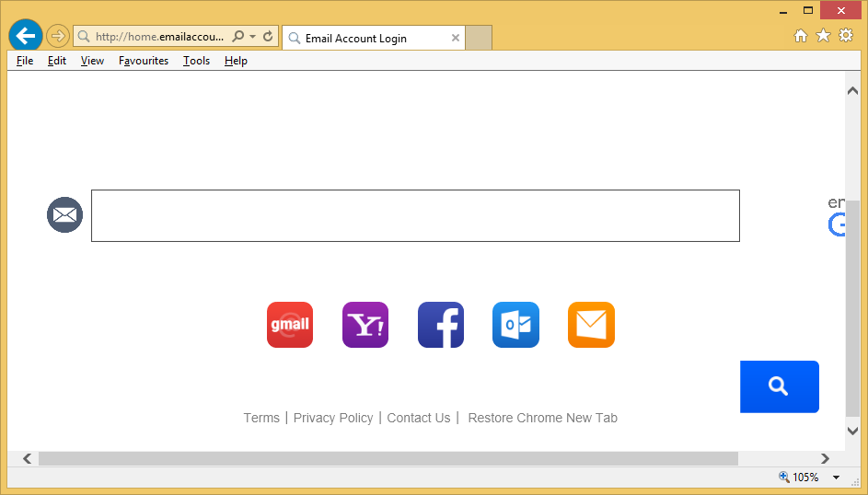Image resolution: width=868 pixels, height=495 pixels.
Task: Expand the address bar autocomplete dropdown arrow
Action: (x=252, y=37)
